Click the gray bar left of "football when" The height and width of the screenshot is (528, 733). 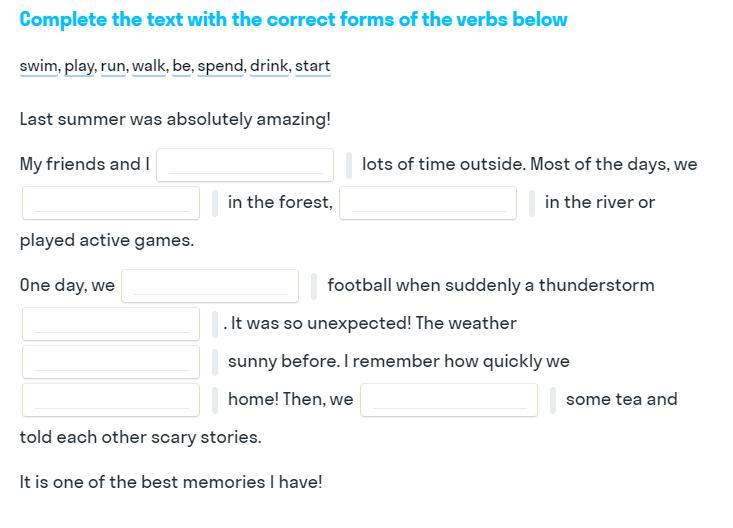[314, 285]
